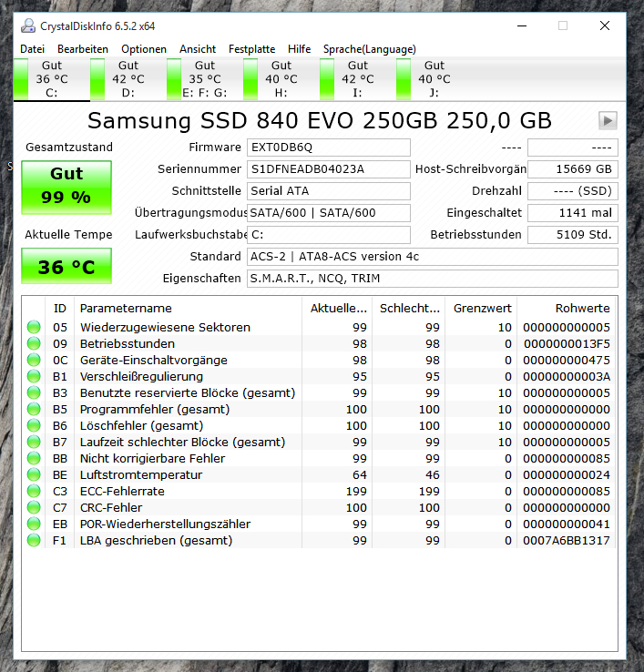Click the Gut 99 % health status button
Viewport: 644px width, 672px height.
tap(66, 188)
